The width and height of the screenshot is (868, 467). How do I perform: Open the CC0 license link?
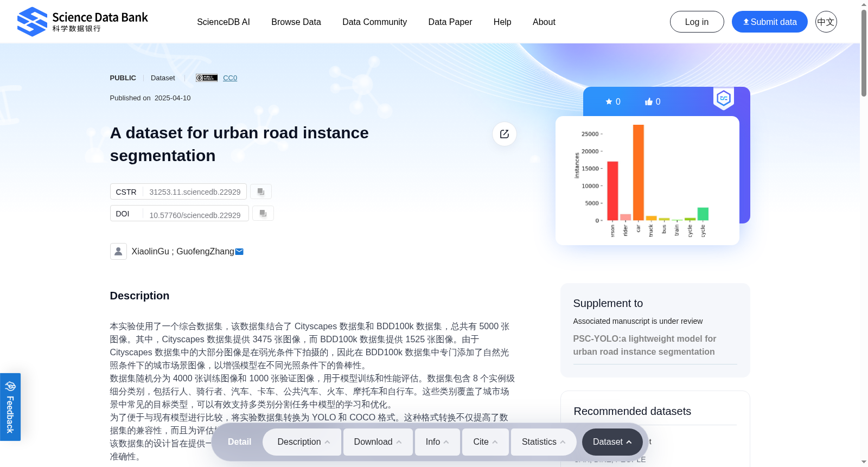(230, 78)
